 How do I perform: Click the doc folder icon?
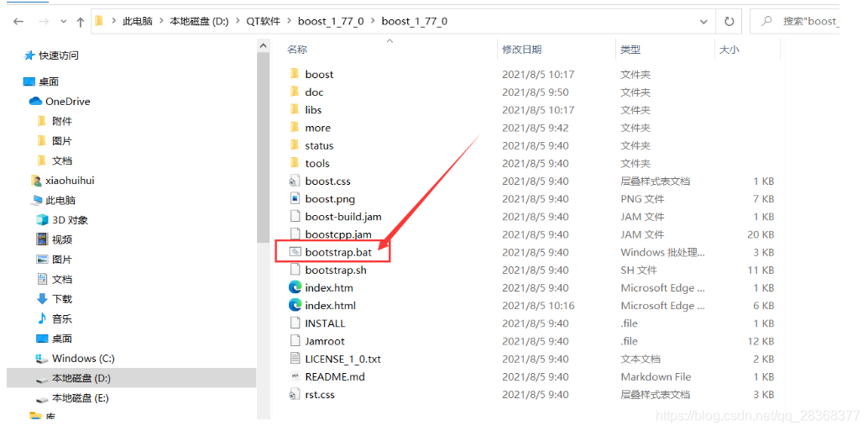click(295, 92)
